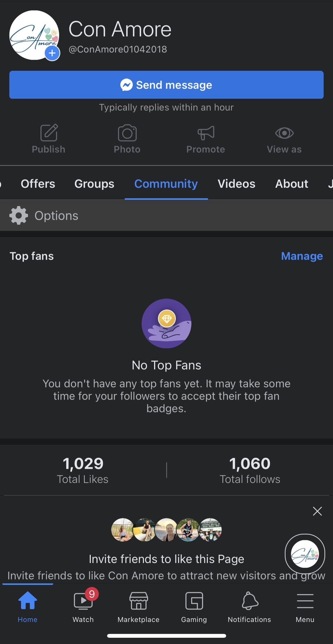
Task: Switch to the Offers tab
Action: pyautogui.click(x=38, y=184)
